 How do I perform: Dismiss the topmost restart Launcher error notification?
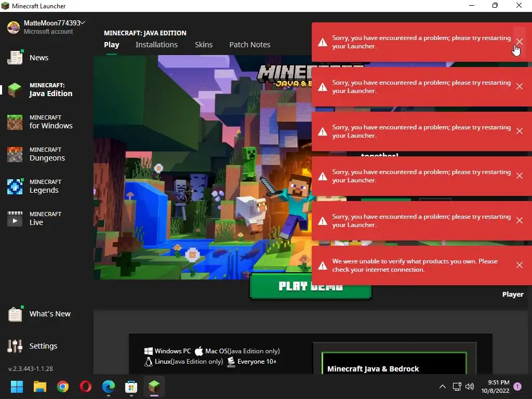point(520,42)
